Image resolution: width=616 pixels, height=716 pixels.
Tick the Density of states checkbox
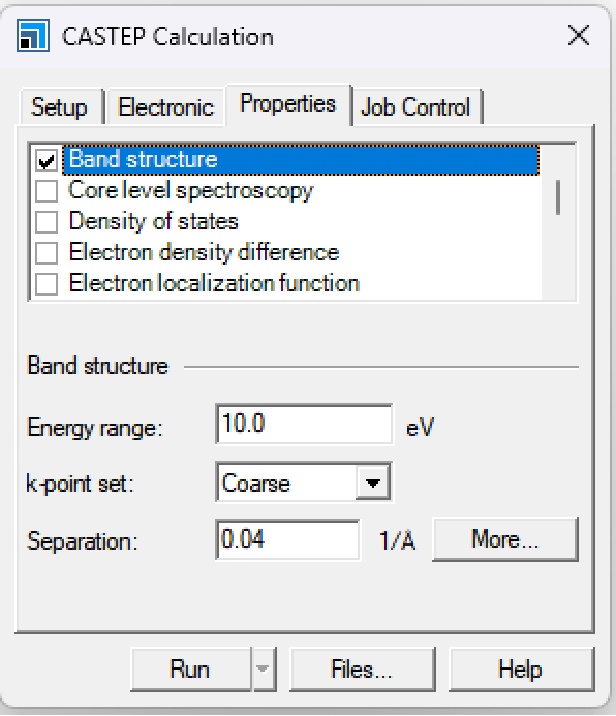click(46, 222)
